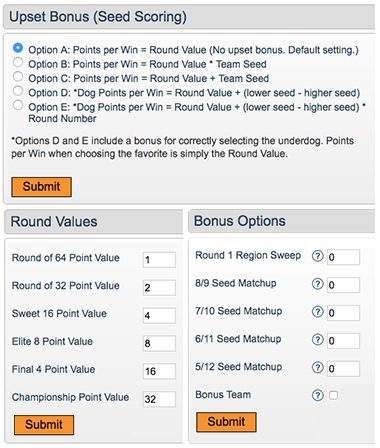Submit the Bonus Options form
Image resolution: width=380 pixels, height=448 pixels.
coord(226,422)
